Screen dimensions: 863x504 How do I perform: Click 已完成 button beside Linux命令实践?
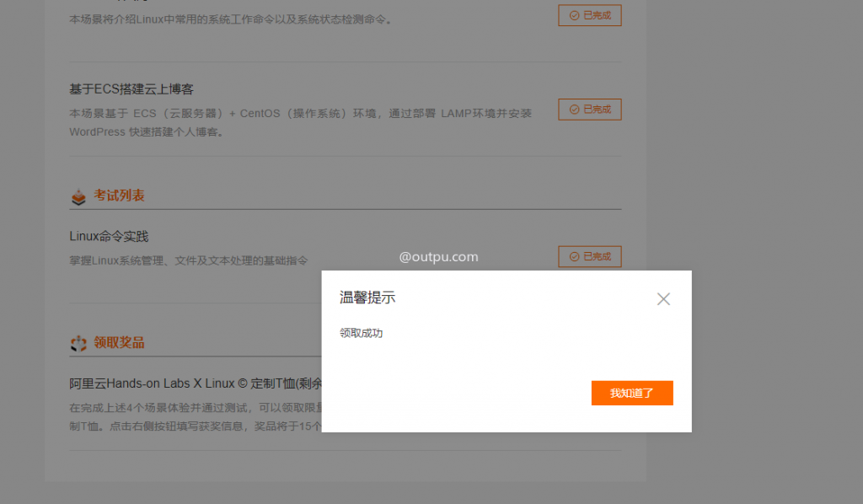[x=589, y=256]
